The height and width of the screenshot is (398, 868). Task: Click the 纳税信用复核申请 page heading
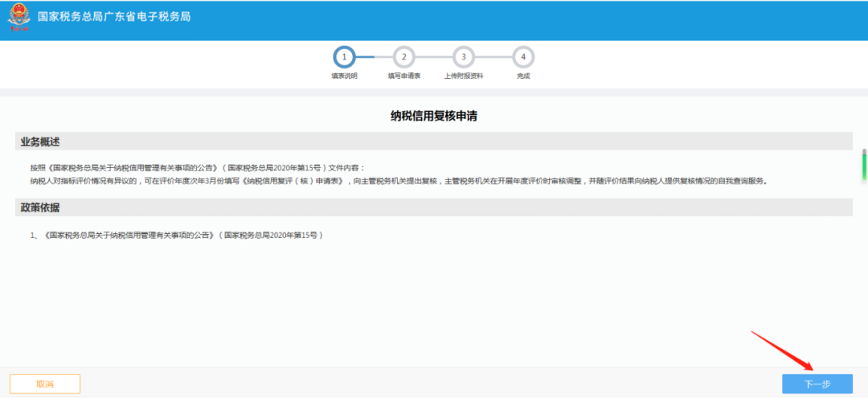[x=434, y=117]
